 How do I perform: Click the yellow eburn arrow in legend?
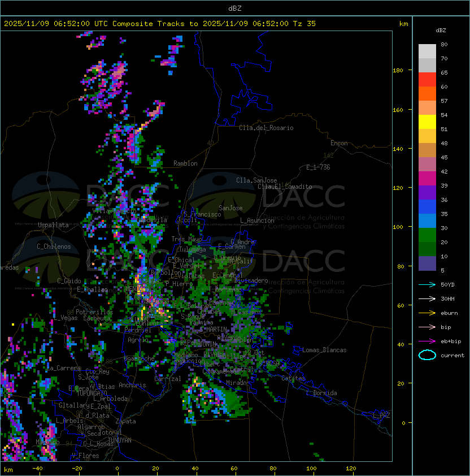click(x=427, y=313)
